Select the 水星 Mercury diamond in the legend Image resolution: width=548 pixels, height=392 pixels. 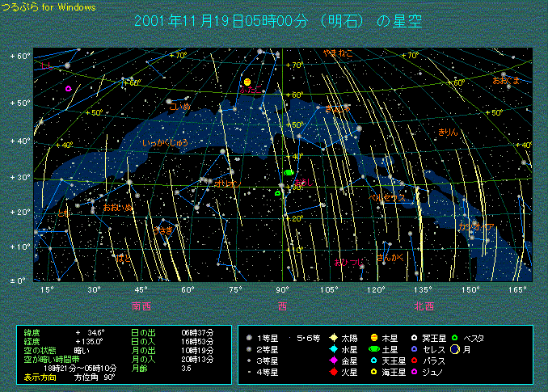click(332, 348)
